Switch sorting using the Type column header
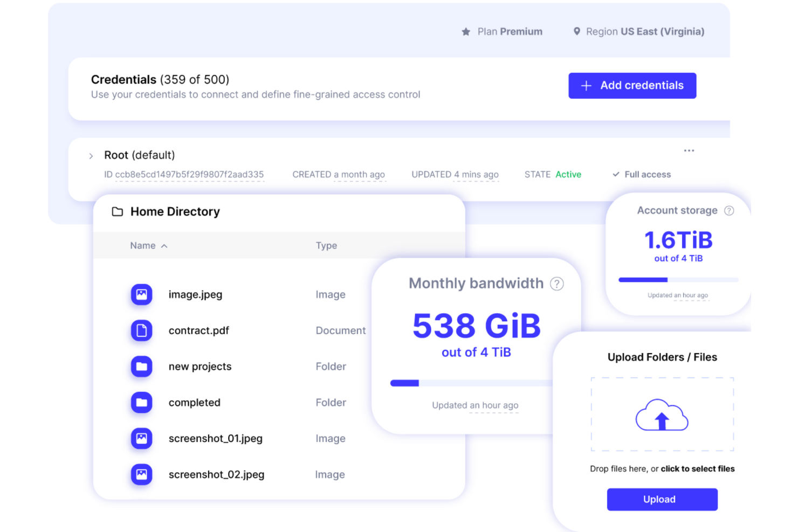Screen dimensions: 798x532 coord(326,245)
